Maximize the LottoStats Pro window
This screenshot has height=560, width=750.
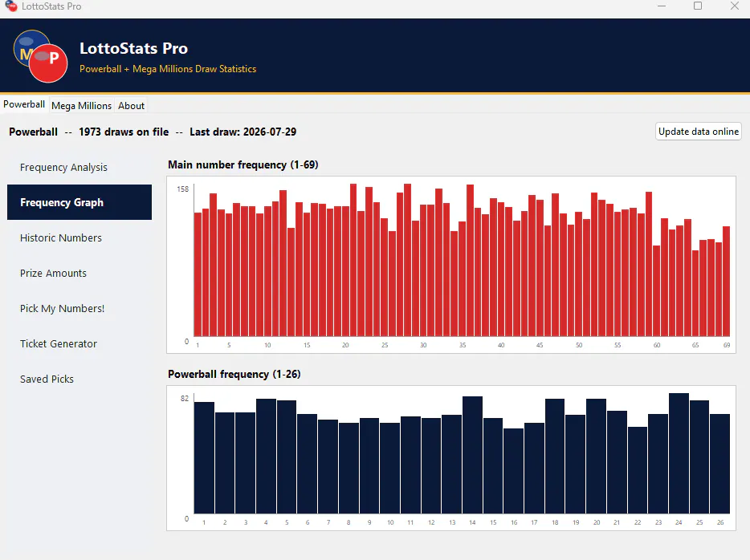point(698,6)
